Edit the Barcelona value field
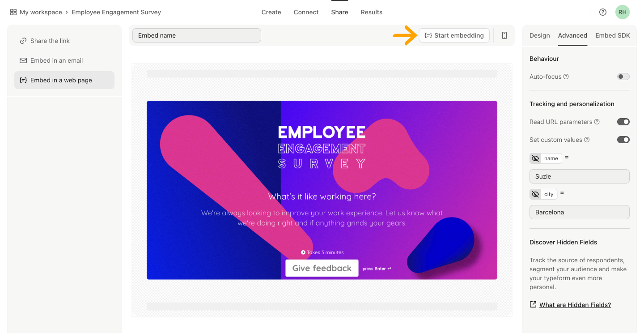Image resolution: width=644 pixels, height=333 pixels. pyautogui.click(x=580, y=212)
